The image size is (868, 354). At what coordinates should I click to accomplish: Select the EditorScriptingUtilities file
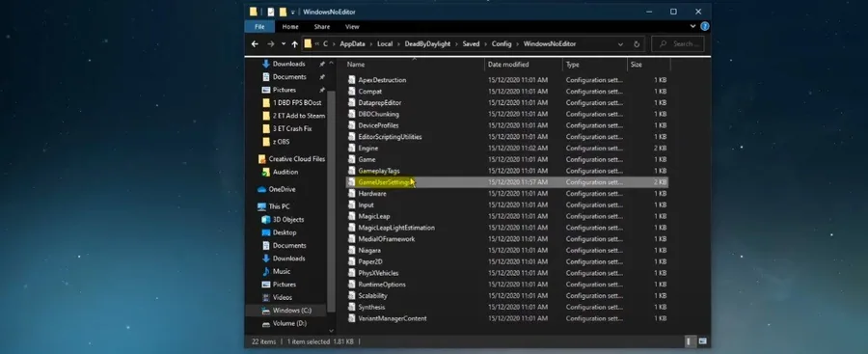point(390,137)
